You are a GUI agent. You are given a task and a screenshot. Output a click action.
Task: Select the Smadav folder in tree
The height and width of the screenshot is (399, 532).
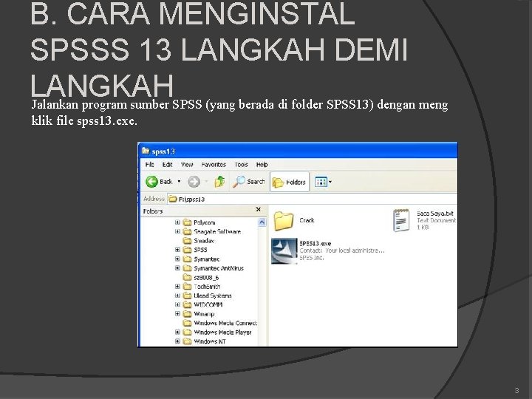pos(199,241)
